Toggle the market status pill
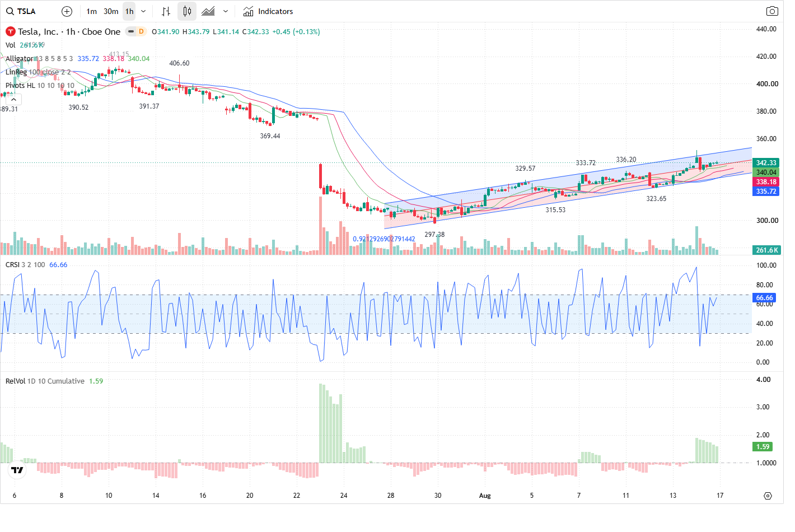The width and height of the screenshot is (795, 532). pos(130,32)
